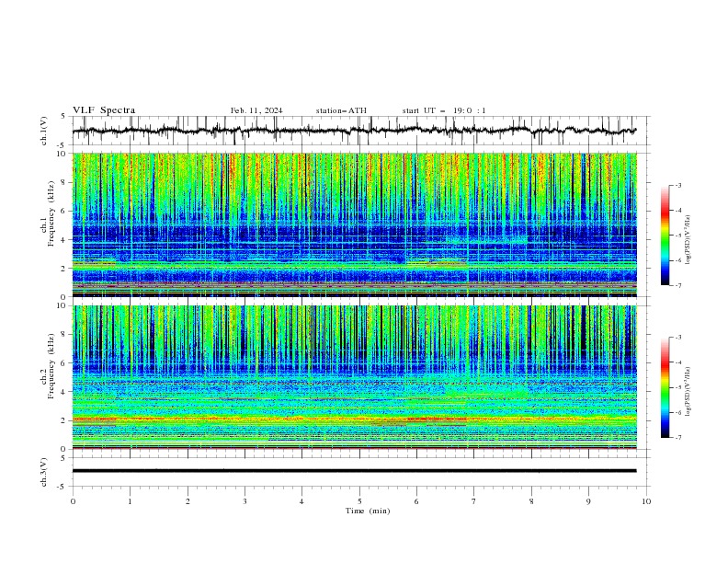Click the '-7' tick on the upper colorbar
This screenshot has height=563, width=728.
677,285
